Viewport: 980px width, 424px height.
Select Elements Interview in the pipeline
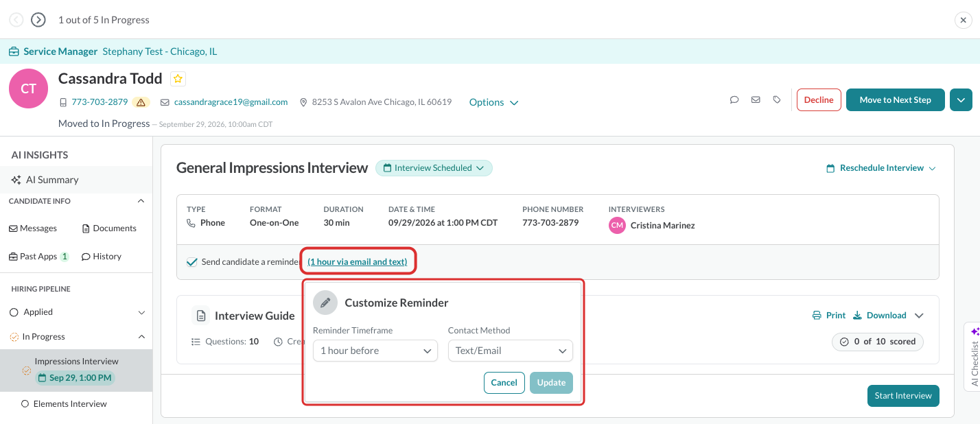tap(70, 404)
